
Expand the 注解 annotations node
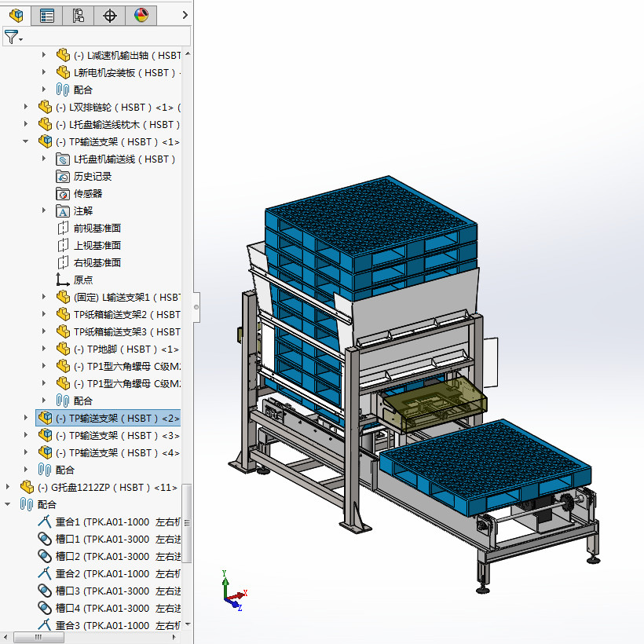tap(44, 210)
